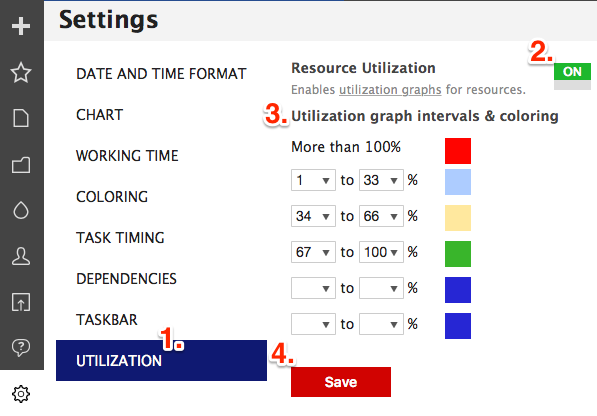Viewport: 597px width, 416px height.
Task: Pick the green 67 to 100% color swatch
Action: [458, 254]
